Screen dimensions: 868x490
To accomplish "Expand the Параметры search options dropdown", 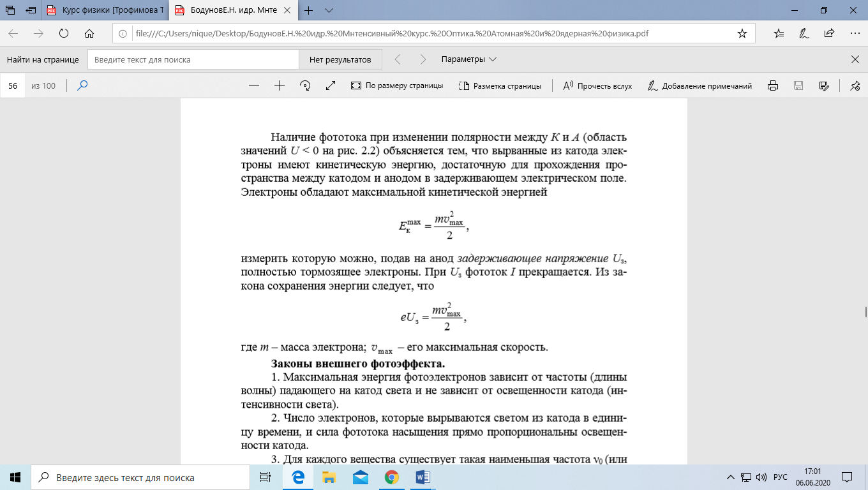I will (469, 59).
